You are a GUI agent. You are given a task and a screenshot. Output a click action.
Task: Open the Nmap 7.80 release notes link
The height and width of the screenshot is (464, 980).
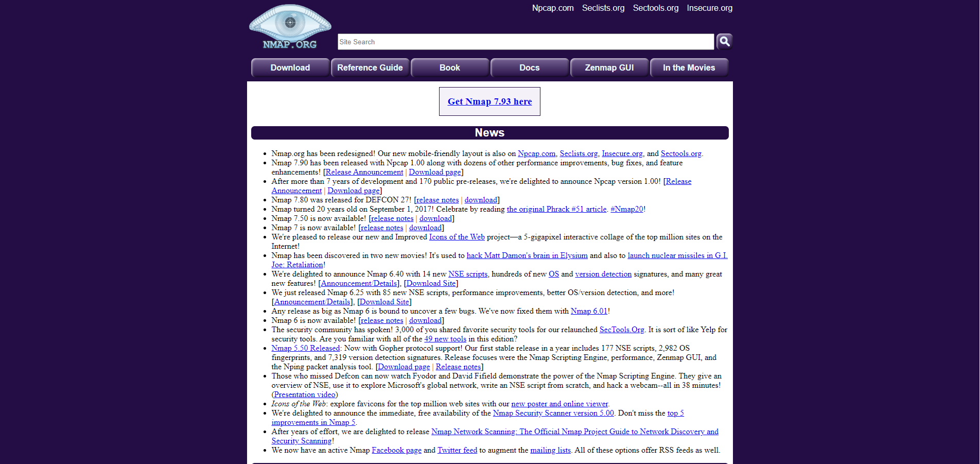(x=437, y=200)
